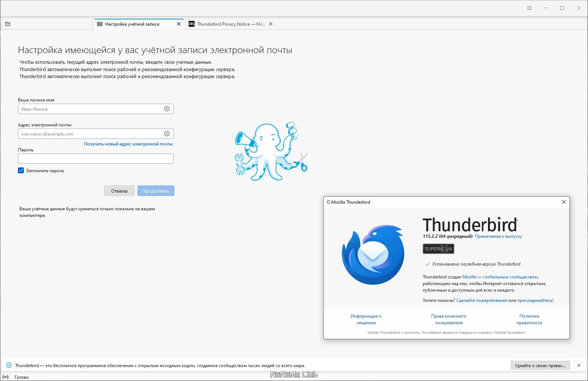Viewport: 588px width, 381px height.
Task: Open Получить новый адрес электронной почты link
Action: pyautogui.click(x=128, y=144)
